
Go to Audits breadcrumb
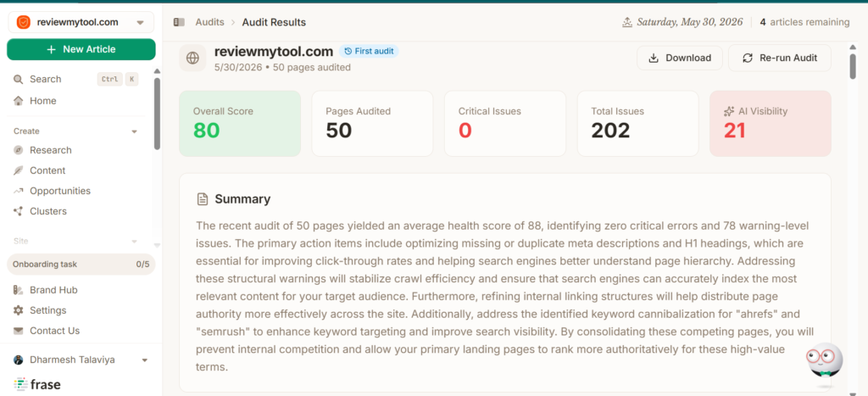click(x=210, y=22)
